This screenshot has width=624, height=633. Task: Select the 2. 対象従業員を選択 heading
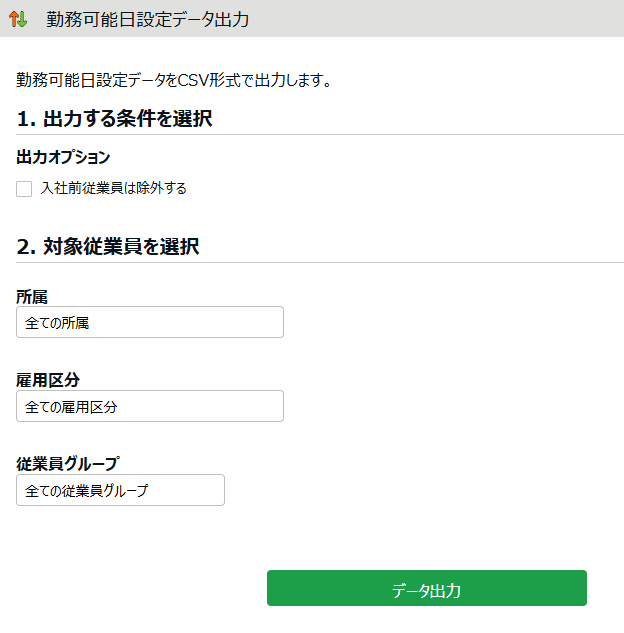tap(108, 246)
